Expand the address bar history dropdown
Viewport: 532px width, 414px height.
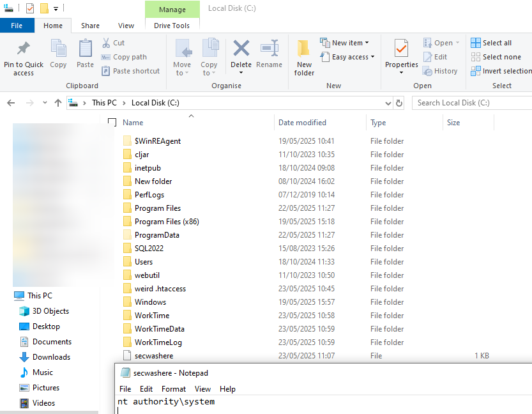coord(388,103)
